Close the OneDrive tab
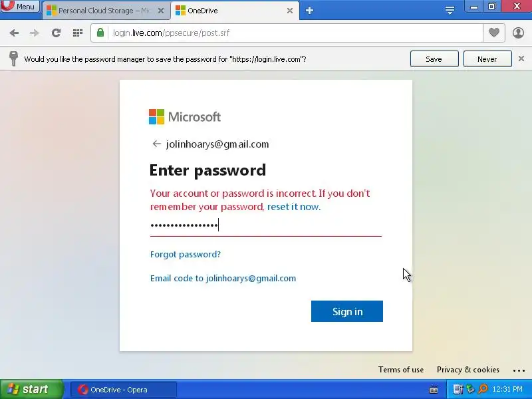Screen dimensions: 532x399 pos(290,11)
